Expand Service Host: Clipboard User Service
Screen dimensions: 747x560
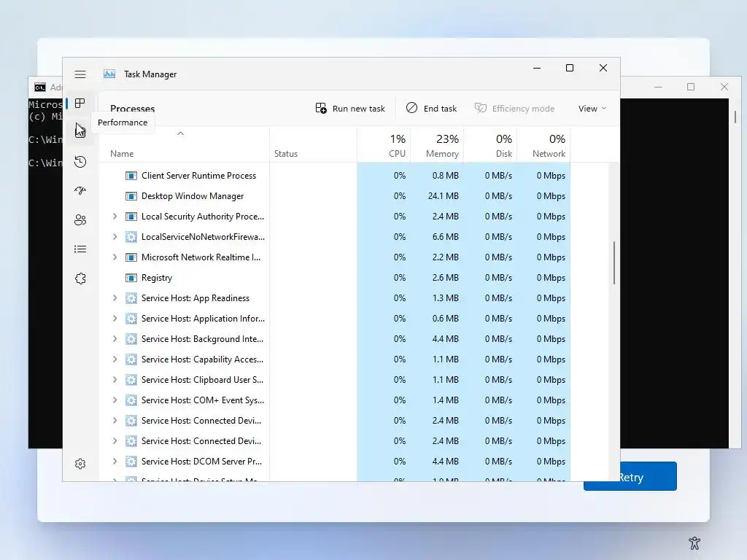115,379
